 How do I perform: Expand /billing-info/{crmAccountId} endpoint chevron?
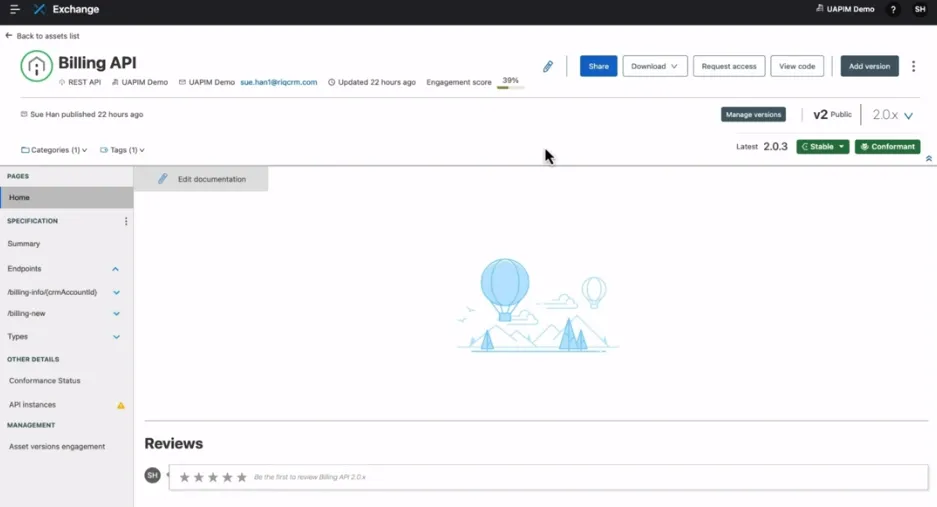click(x=117, y=292)
